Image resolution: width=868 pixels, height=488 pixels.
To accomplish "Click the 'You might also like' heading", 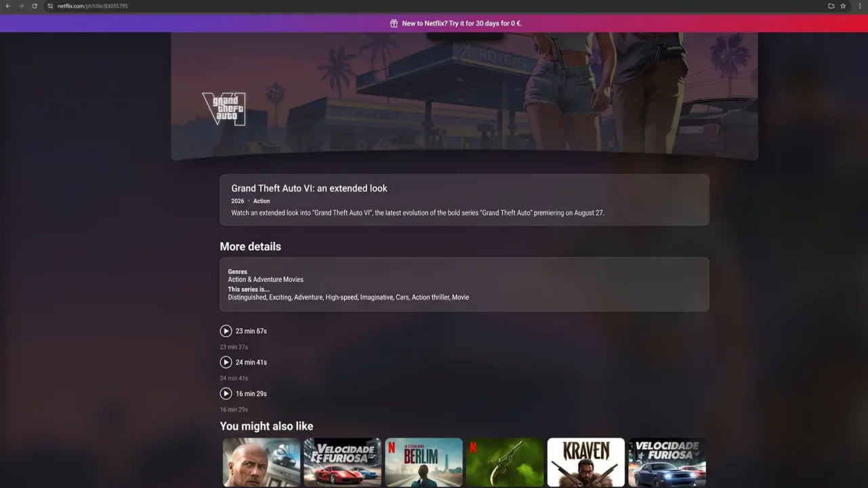I will [266, 426].
